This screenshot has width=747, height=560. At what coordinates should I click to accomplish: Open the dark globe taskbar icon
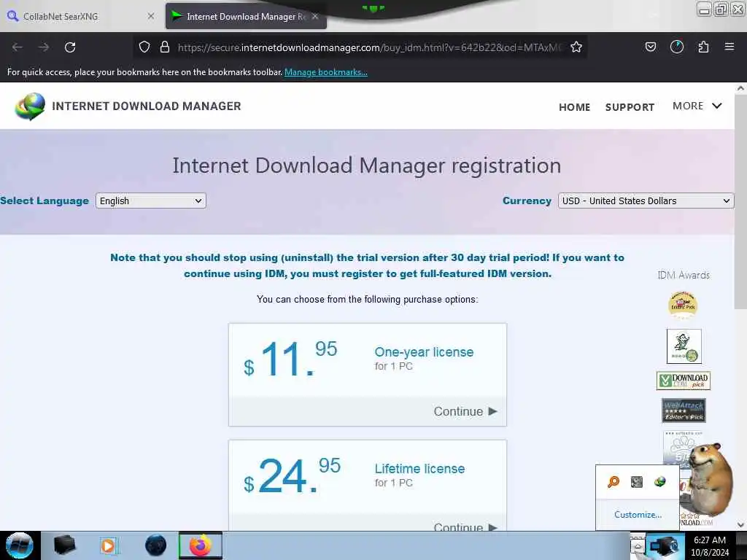coord(156,545)
